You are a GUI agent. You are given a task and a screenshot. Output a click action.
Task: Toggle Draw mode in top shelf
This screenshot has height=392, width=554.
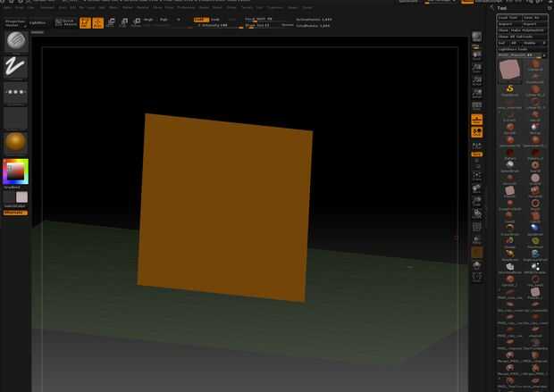coord(98,23)
